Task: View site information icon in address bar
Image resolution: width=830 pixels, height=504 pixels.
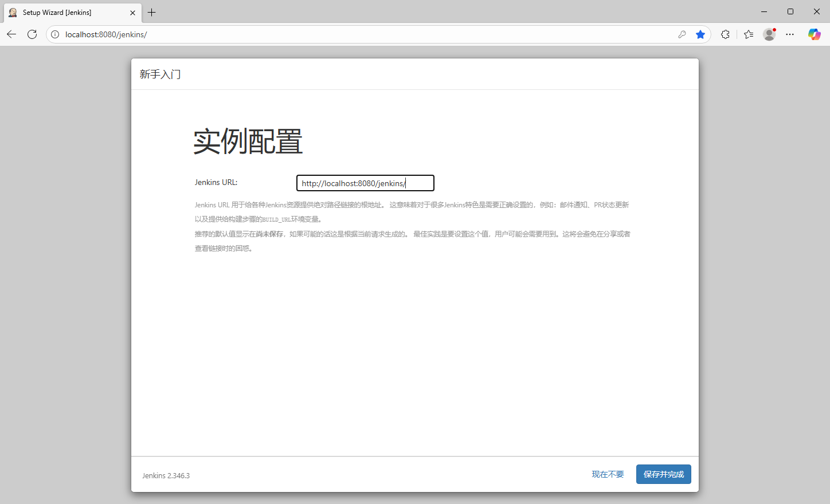Action: click(x=55, y=34)
